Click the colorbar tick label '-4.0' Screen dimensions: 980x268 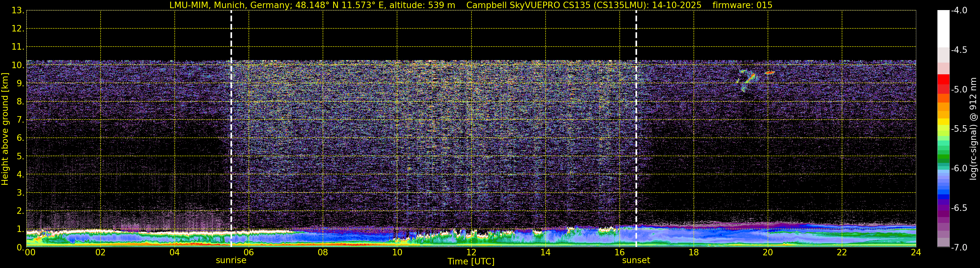(959, 11)
